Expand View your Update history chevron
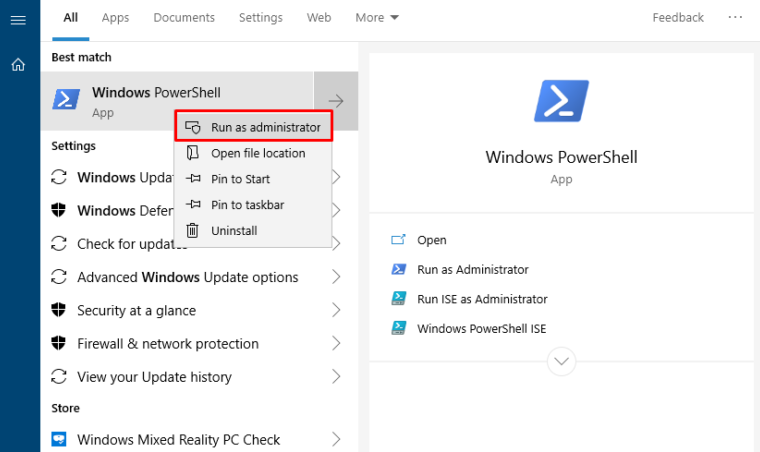The width and height of the screenshot is (760, 452). [x=336, y=376]
